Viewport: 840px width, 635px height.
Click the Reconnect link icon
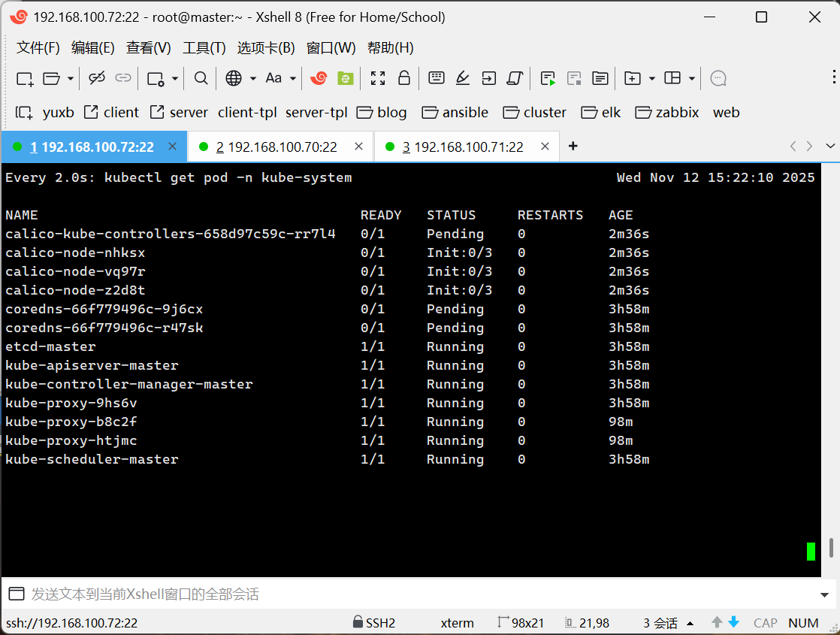(123, 78)
